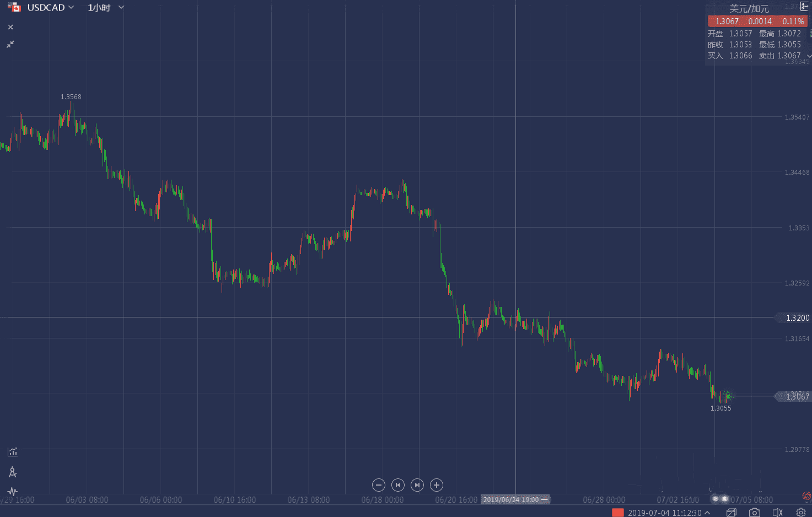Click the red status square in status bar

pos(618,513)
